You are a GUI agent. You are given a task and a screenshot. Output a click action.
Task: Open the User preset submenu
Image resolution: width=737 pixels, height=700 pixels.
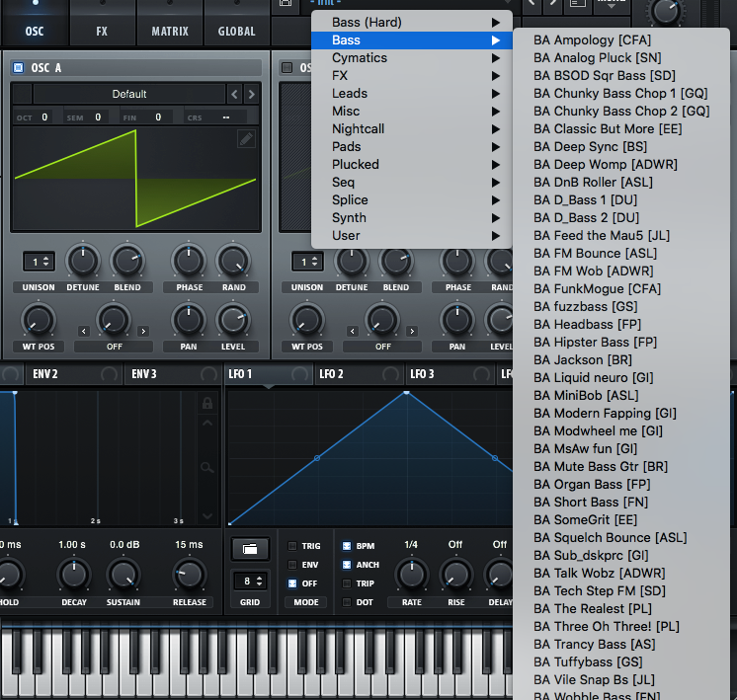(x=412, y=235)
